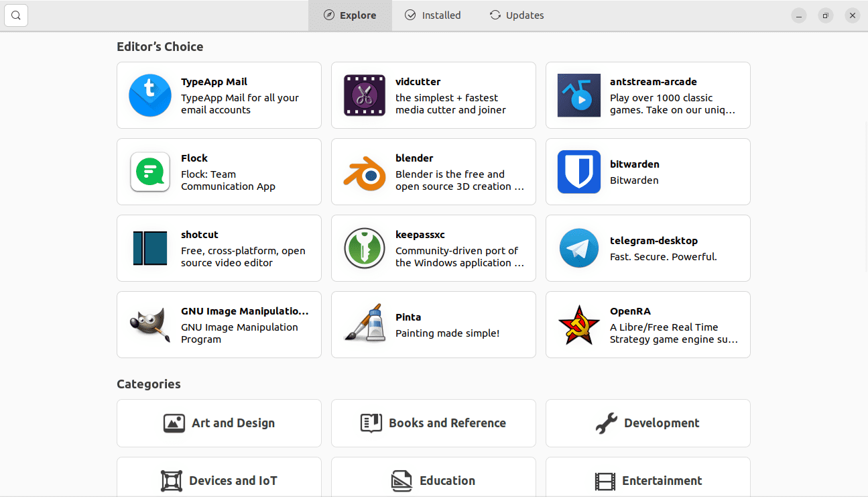Click the bitwarden shield icon
868x497 pixels.
579,172
